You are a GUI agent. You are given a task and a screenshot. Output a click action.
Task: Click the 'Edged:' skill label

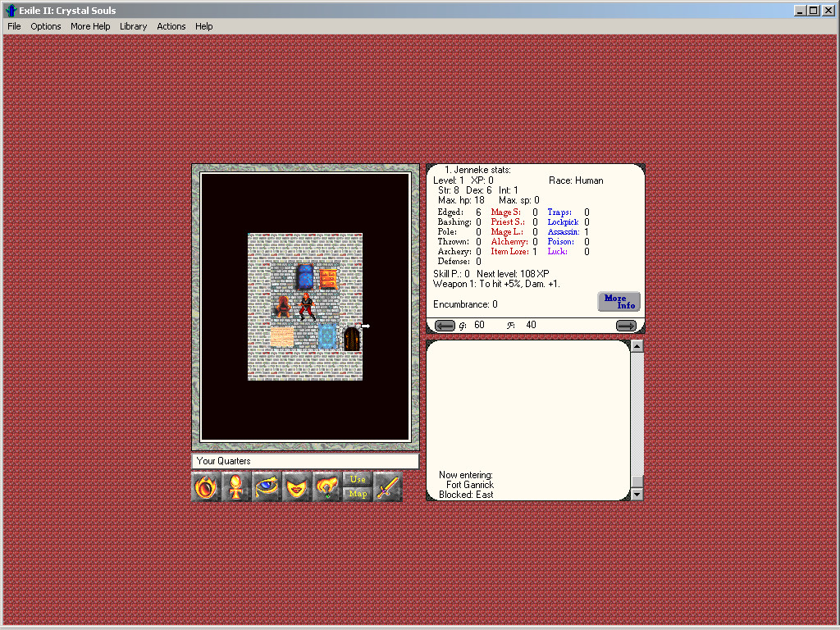(x=450, y=212)
